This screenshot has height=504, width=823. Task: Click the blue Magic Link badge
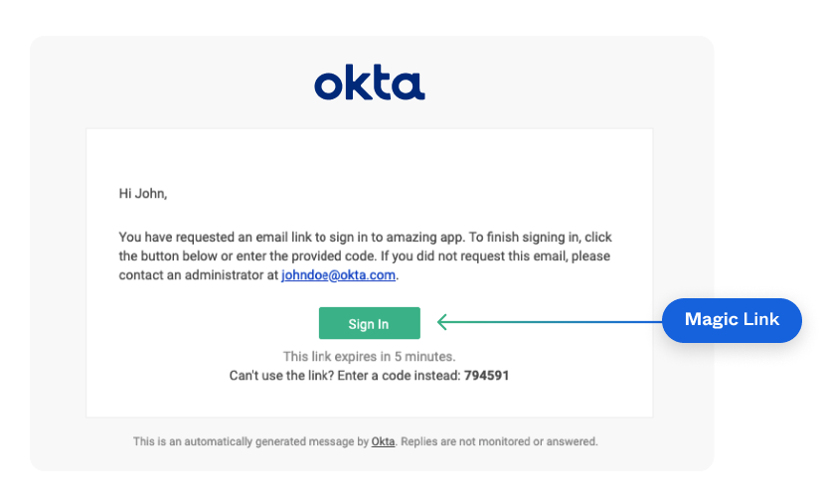pos(732,320)
